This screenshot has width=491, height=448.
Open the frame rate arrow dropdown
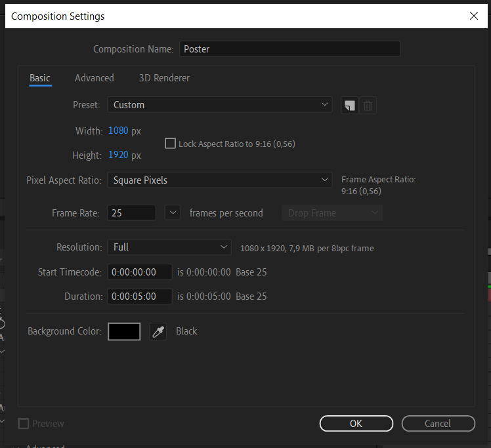pos(172,213)
